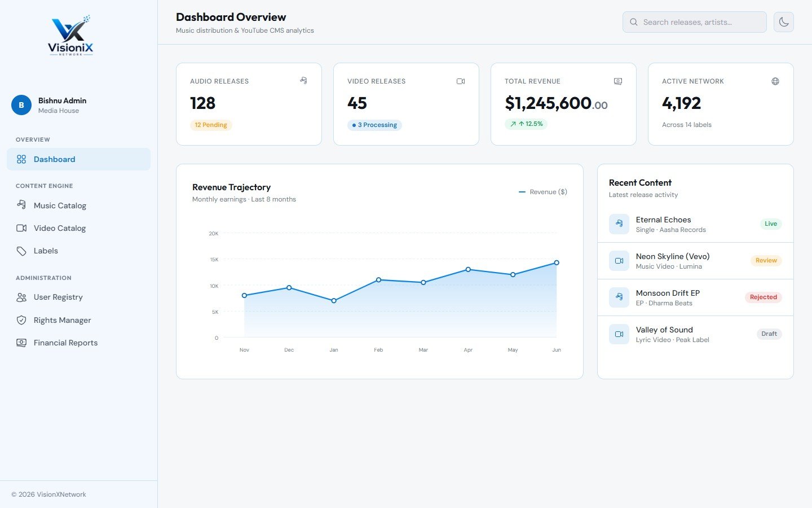Click the Apr data point on chart

(x=468, y=270)
